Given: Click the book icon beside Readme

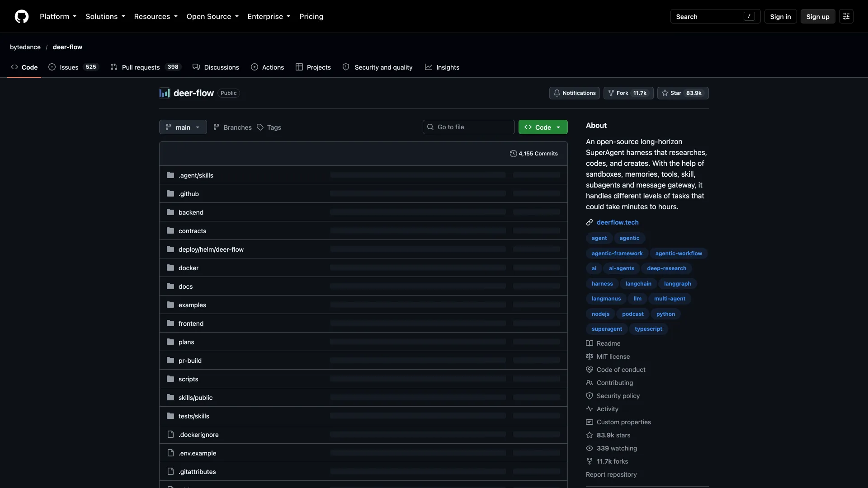Looking at the screenshot, I should click(590, 343).
